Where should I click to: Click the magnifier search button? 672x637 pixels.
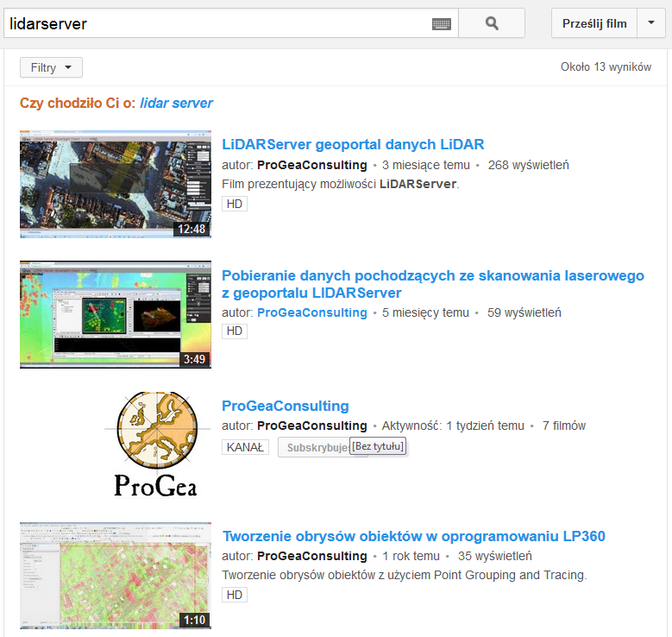tap(492, 23)
